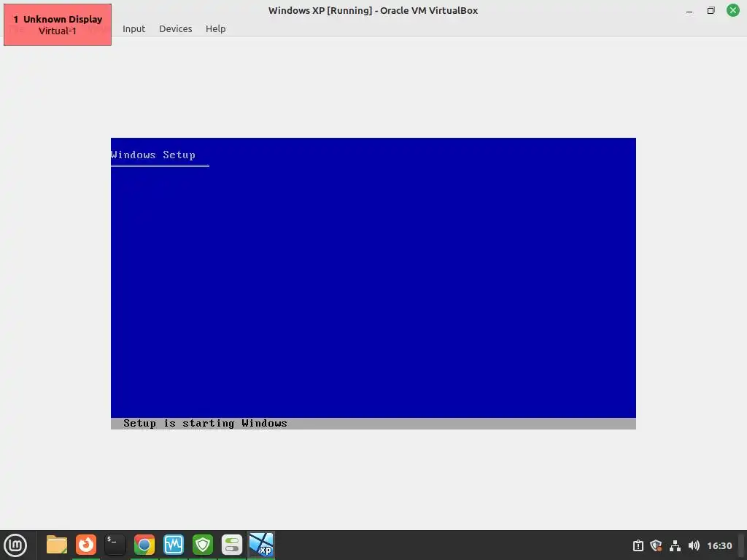Select the Windows XP VirtualBox taskbar icon

coord(262,545)
